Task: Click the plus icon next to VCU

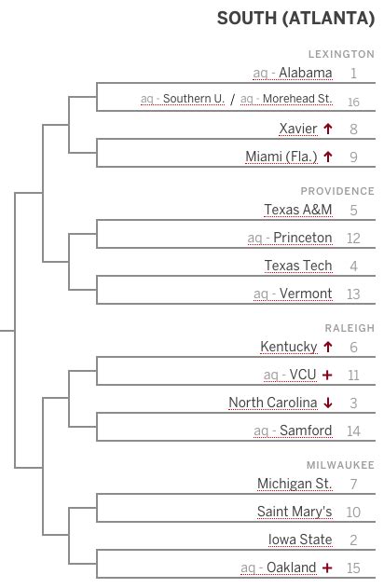Action: tap(327, 375)
